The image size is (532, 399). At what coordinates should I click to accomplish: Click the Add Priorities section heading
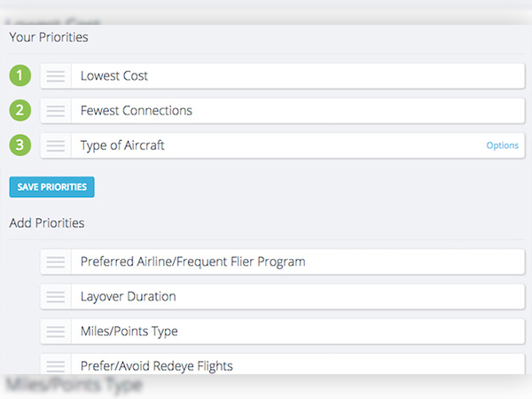pos(47,223)
